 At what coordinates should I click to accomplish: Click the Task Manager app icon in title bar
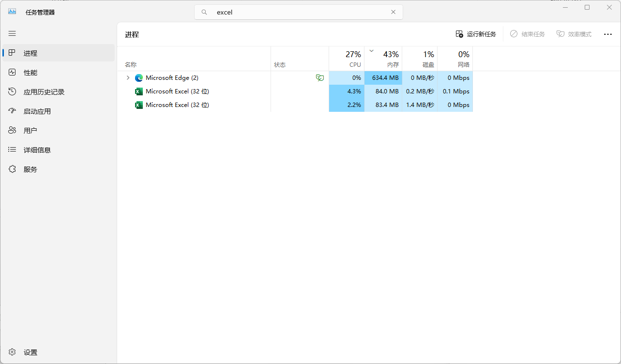click(12, 12)
